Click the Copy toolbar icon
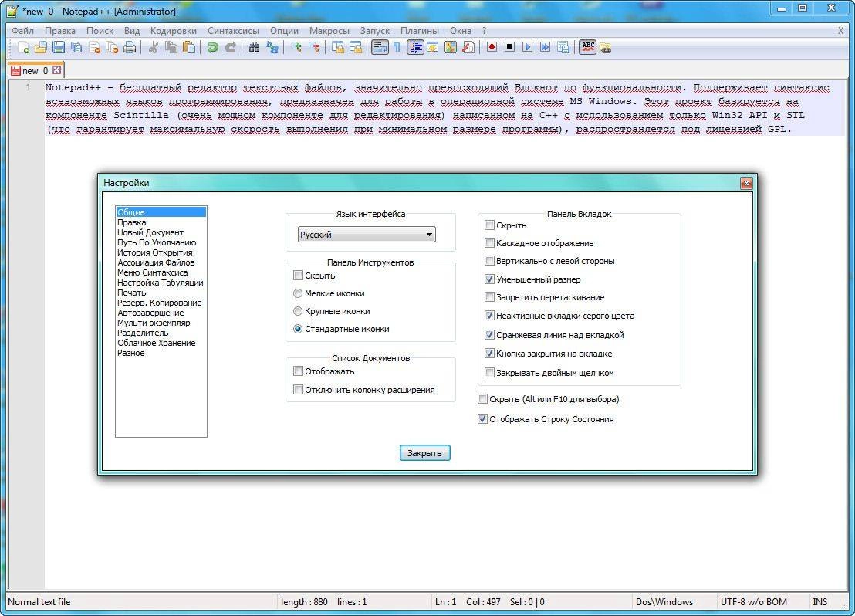Viewport: 855px width, 616px height. pos(171,47)
